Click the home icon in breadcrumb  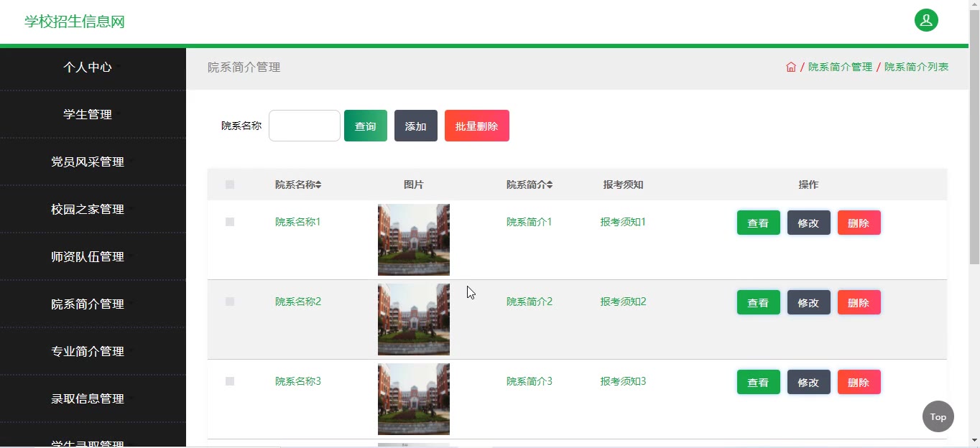791,67
